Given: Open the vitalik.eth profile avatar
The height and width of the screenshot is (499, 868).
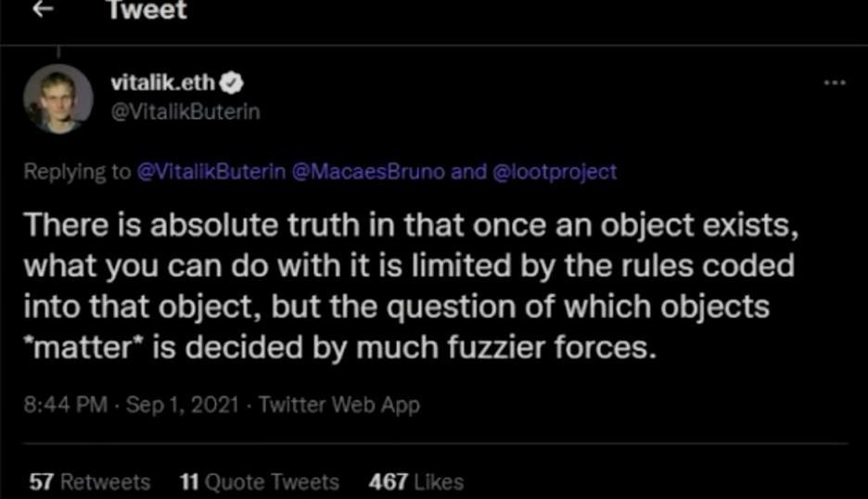Looking at the screenshot, I should 58,97.
